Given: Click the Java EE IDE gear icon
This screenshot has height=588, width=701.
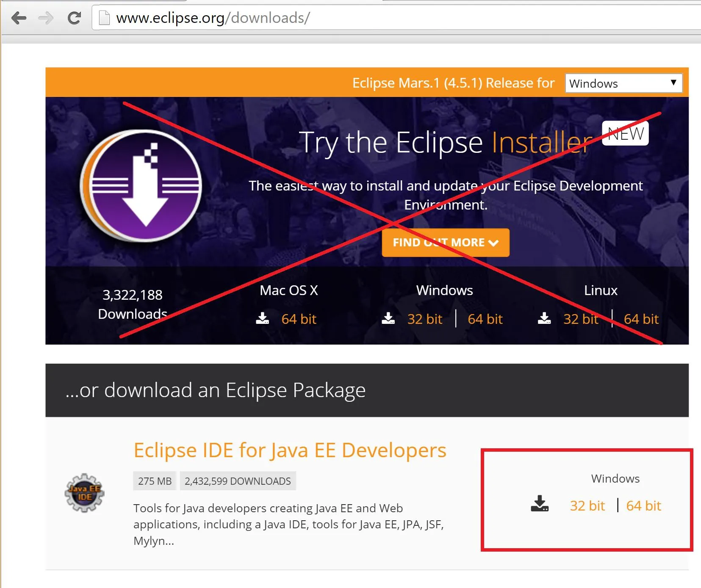Looking at the screenshot, I should point(85,493).
